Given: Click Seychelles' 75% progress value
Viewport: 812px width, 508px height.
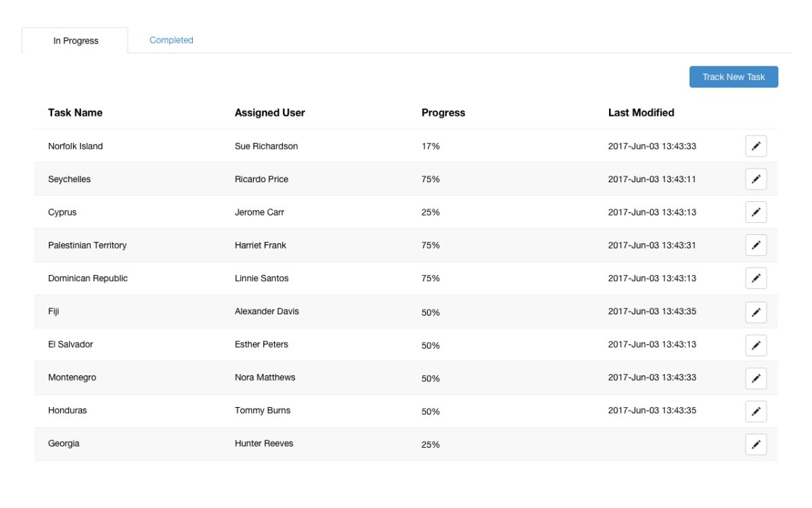Looking at the screenshot, I should 430,179.
